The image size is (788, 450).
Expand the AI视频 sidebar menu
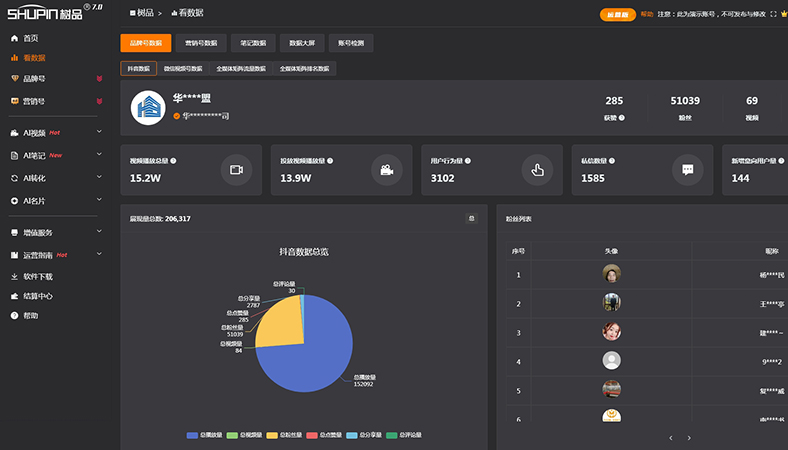coord(98,132)
